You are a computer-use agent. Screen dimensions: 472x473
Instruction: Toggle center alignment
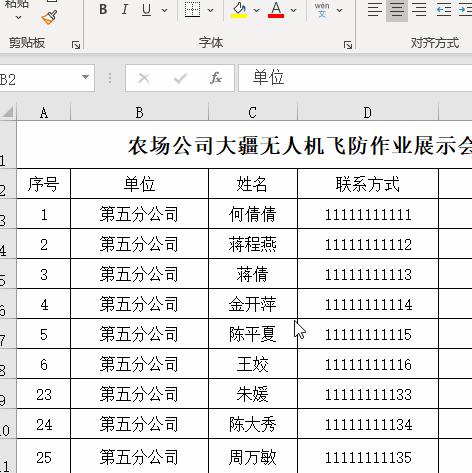tap(397, 10)
